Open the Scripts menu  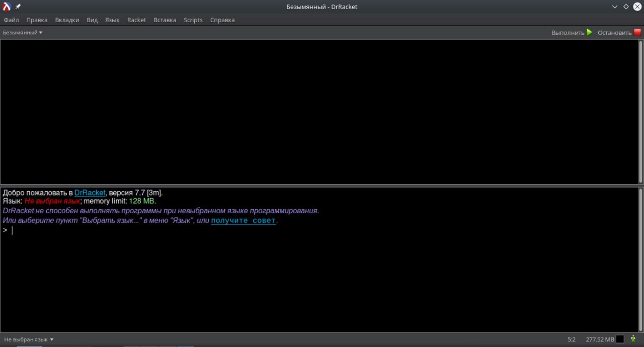click(x=193, y=20)
